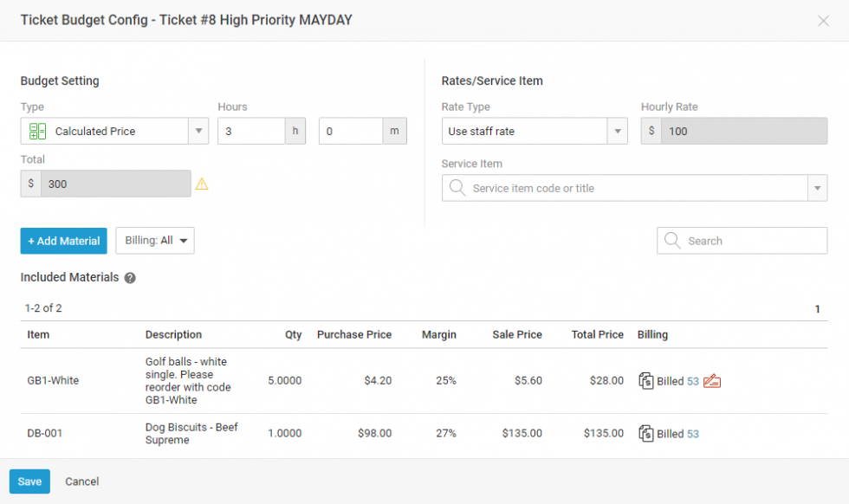Click the help icon next to Included Materials
Screen dimensions: 849x504
click(130, 278)
